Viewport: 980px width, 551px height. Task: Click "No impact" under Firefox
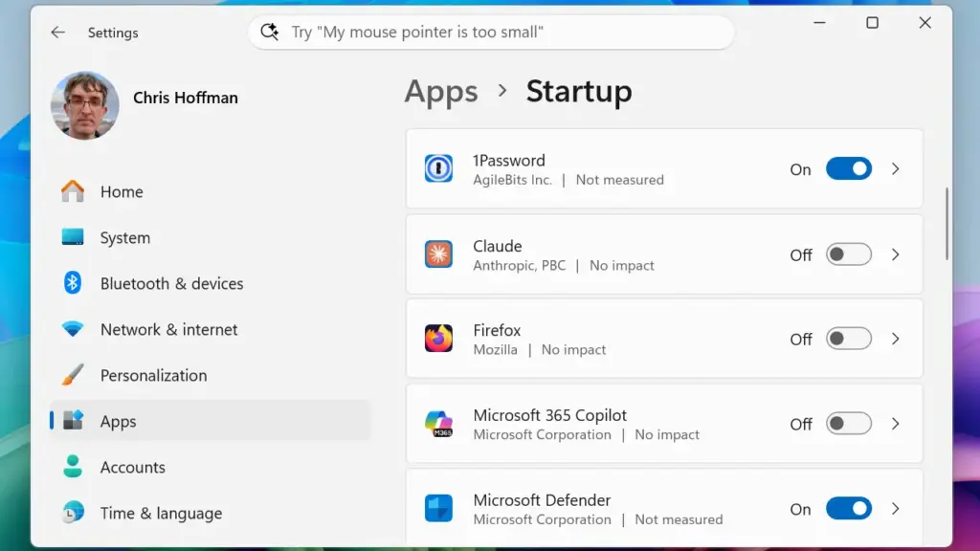click(x=574, y=350)
